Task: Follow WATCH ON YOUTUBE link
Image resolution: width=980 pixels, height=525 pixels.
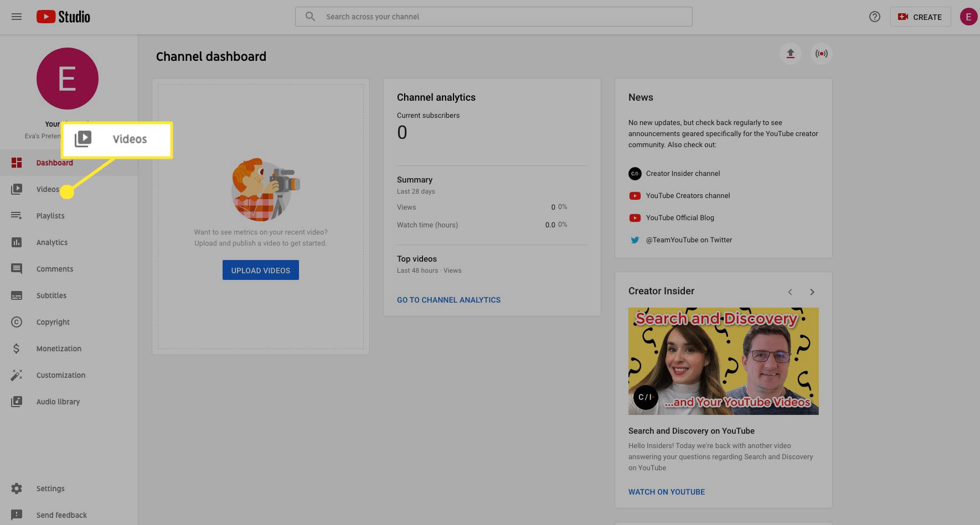Action: [x=667, y=492]
